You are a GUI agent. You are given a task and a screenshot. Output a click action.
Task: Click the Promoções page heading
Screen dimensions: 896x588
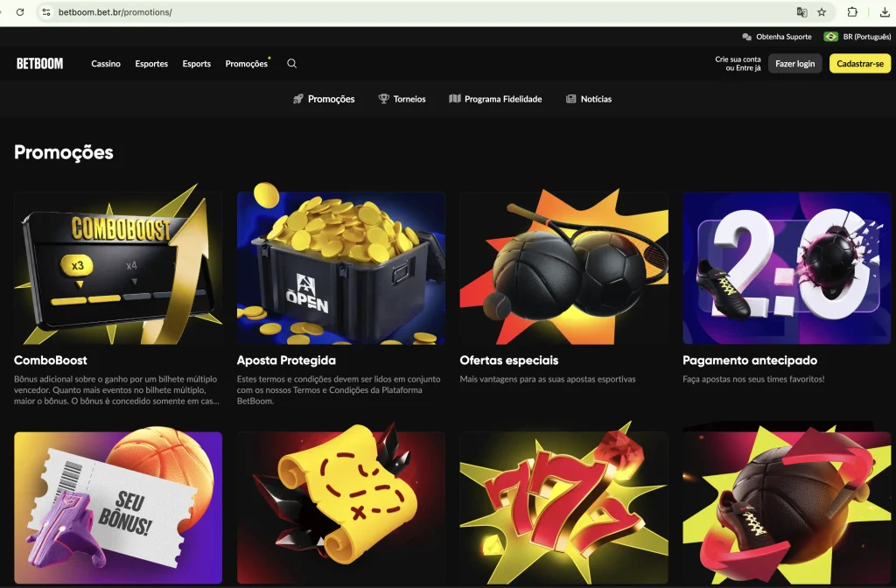63,152
